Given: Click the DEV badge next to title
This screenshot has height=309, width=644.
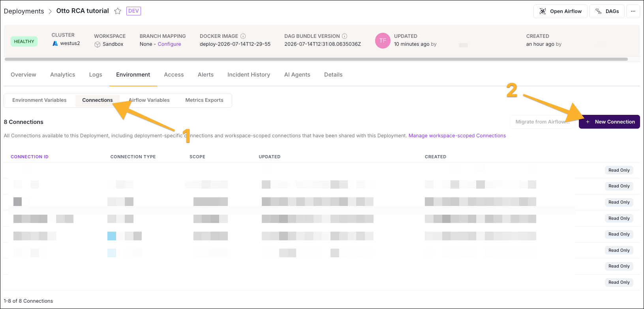Looking at the screenshot, I should pyautogui.click(x=133, y=11).
